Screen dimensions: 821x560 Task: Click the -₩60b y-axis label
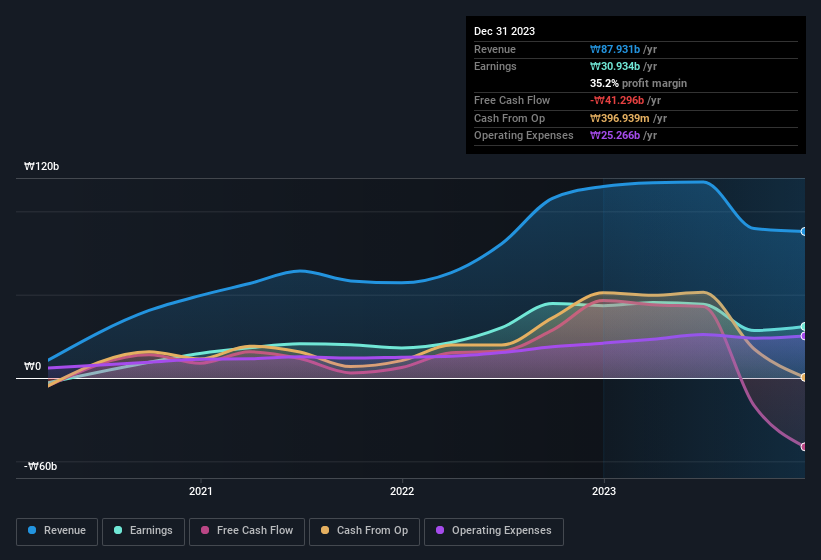coord(40,466)
